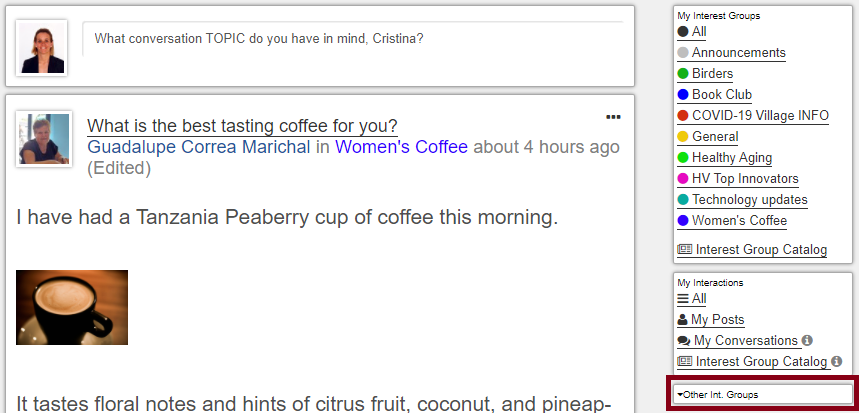859x413 pixels.
Task: Open COVID-19 Village INFO group
Action: [x=760, y=116]
